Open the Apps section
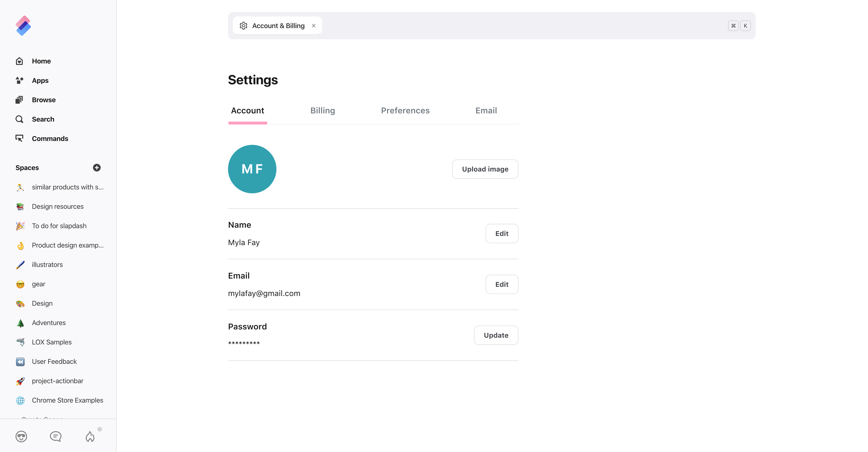This screenshot has height=452, width=868. 40,81
